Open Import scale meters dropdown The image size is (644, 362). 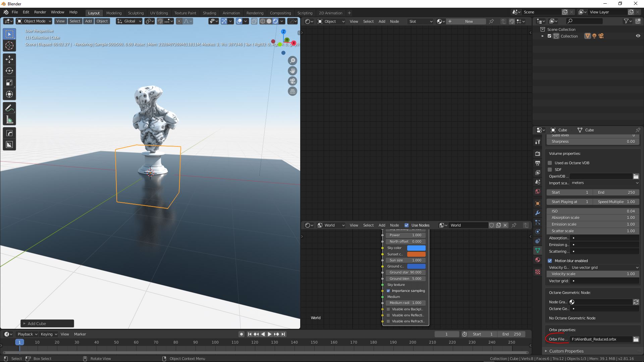click(x=604, y=183)
